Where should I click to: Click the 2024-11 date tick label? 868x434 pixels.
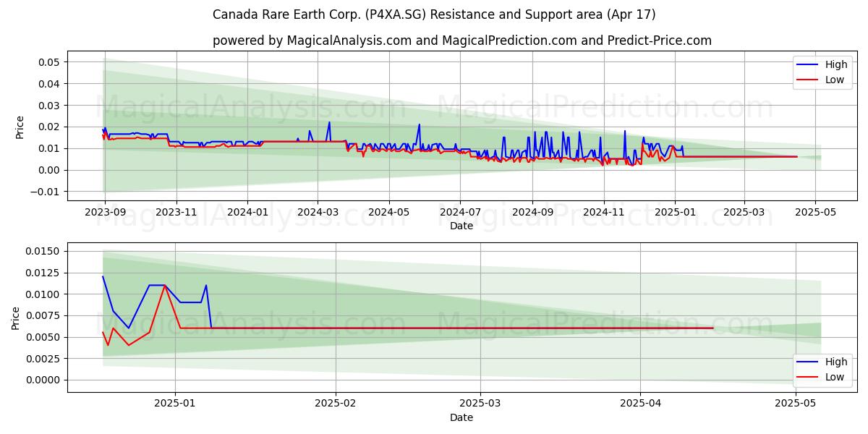[x=603, y=212]
